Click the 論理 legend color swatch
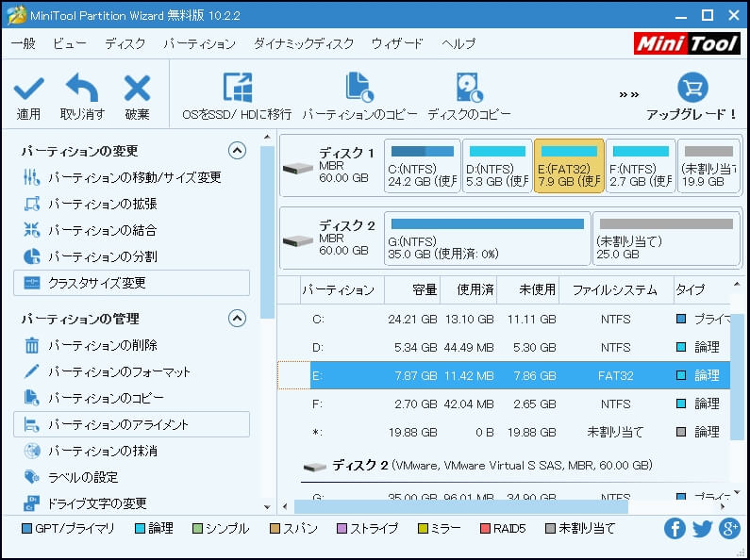 (141, 529)
